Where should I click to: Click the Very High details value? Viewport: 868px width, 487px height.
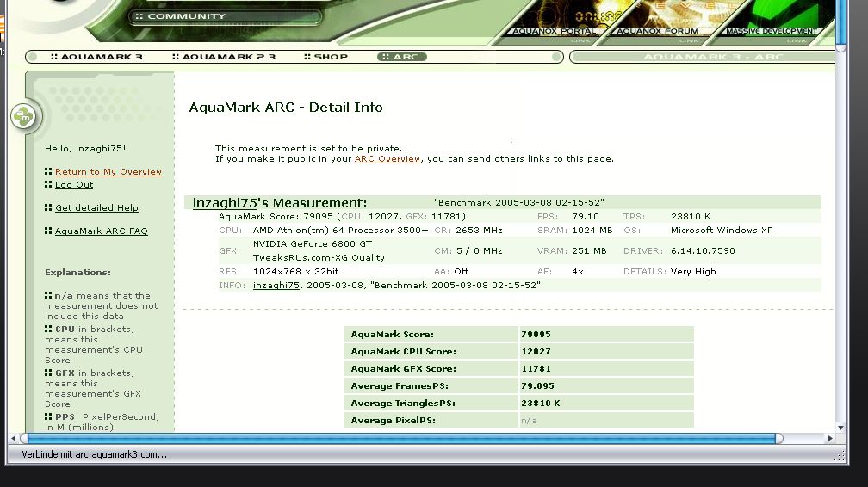point(693,272)
